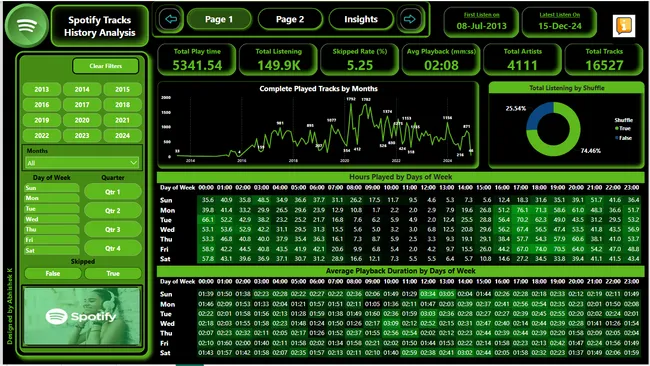650x366 pixels.
Task: Select Thu in Day of Week slicer
Action: point(51,229)
